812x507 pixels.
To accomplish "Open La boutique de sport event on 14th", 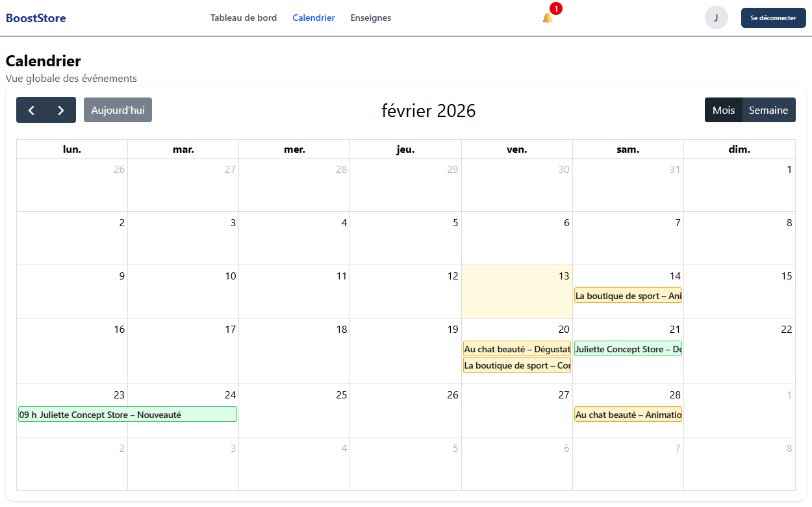I will (x=628, y=296).
